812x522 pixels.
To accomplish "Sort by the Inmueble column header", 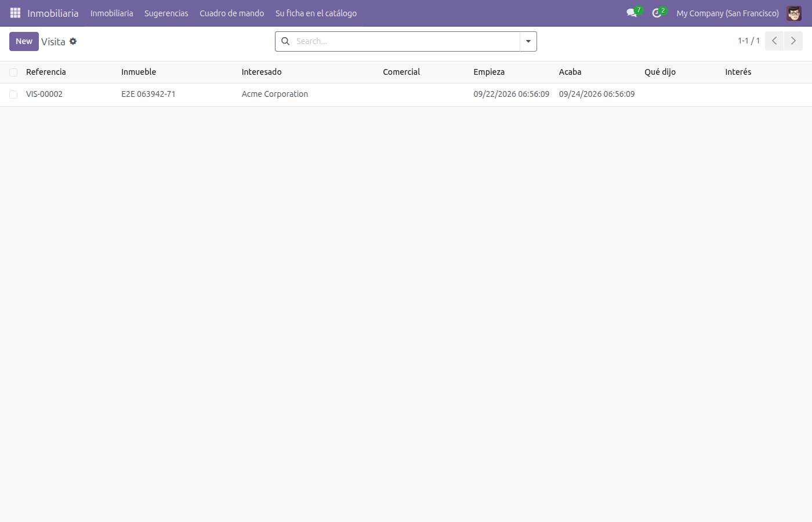I will click(x=139, y=72).
